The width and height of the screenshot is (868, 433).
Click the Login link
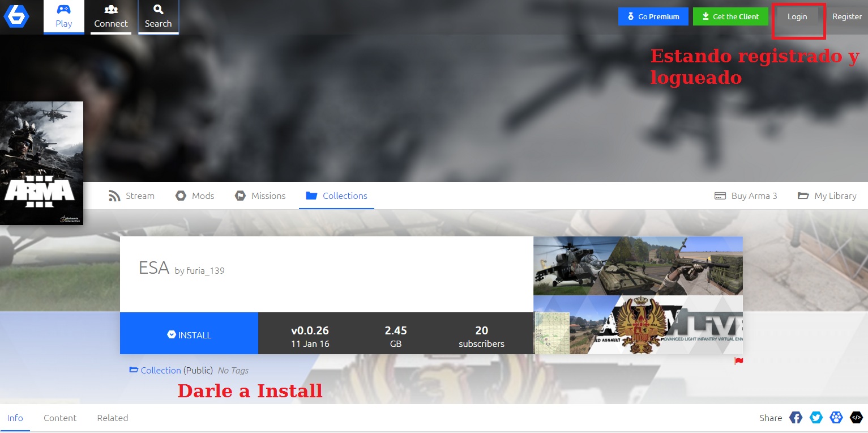tap(797, 16)
